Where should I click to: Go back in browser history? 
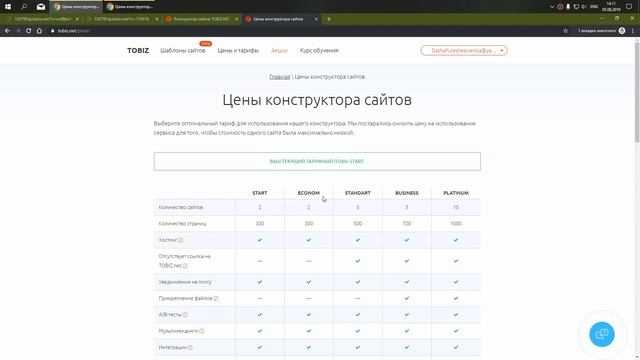click(x=7, y=31)
